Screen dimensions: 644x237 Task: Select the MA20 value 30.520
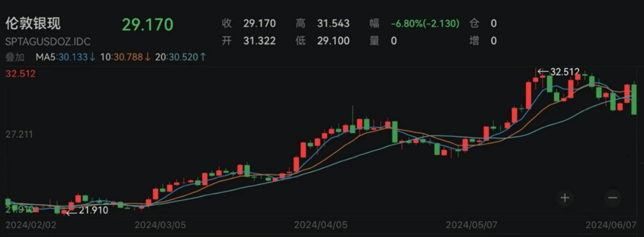(x=183, y=57)
